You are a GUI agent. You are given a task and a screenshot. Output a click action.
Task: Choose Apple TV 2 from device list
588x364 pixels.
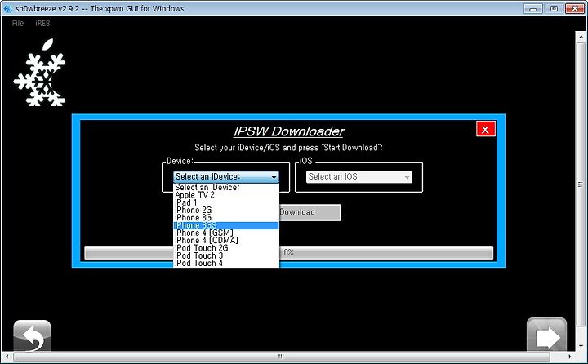[x=226, y=195]
